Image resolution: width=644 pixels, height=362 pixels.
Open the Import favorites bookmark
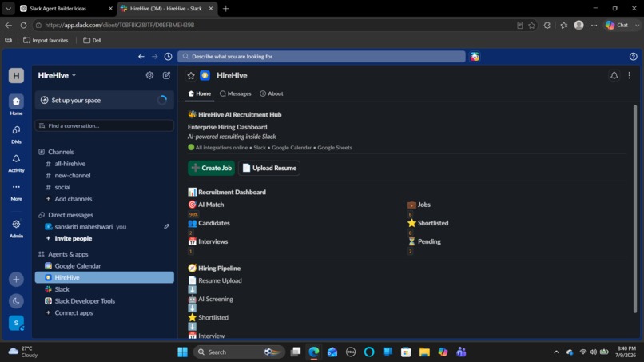46,40
